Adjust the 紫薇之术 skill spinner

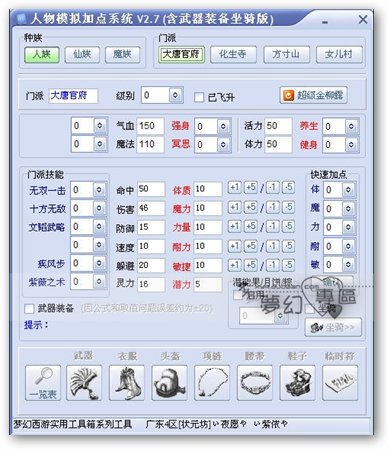pos(99,282)
